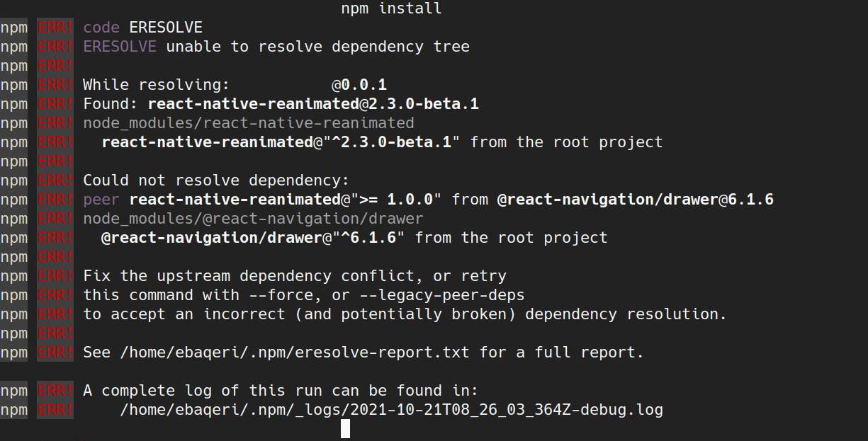Click the 'peer react-native-reanimated@">= 1.0.0"' line

[428, 200]
